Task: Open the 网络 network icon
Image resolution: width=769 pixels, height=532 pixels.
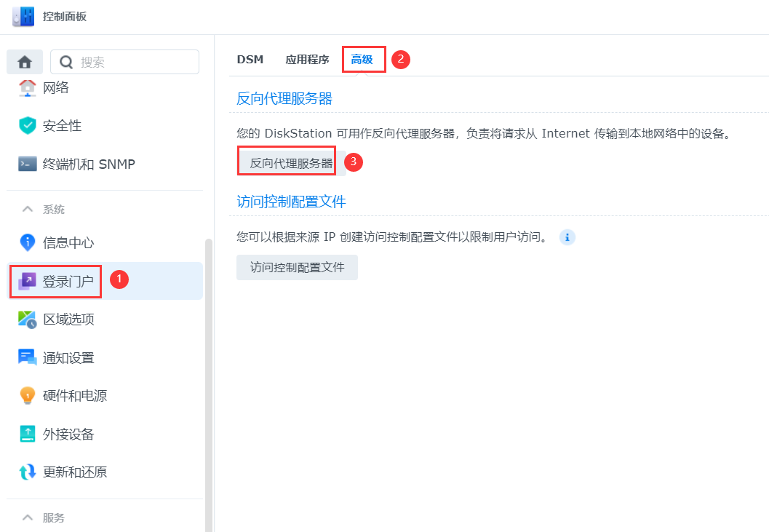Action: coord(27,88)
